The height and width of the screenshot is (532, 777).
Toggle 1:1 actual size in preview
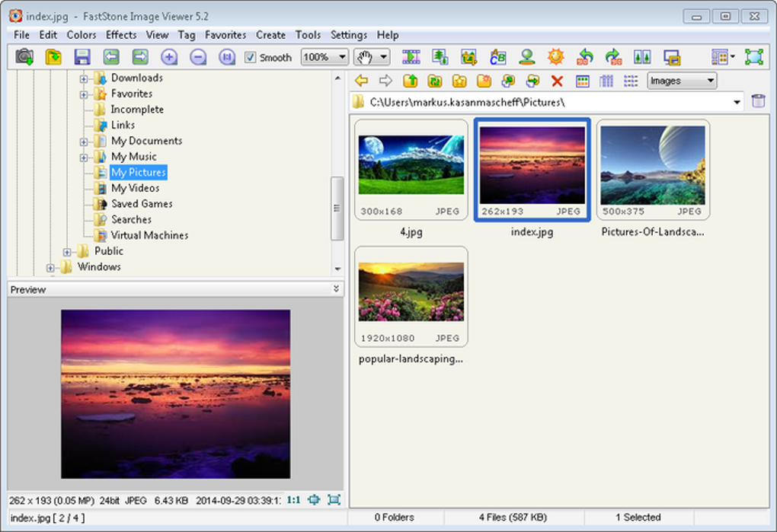click(x=293, y=500)
